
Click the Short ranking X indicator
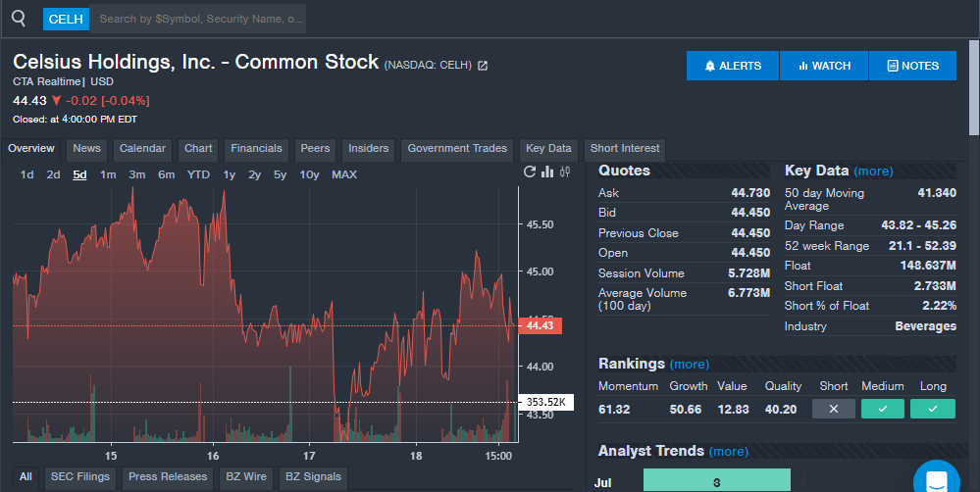834,409
